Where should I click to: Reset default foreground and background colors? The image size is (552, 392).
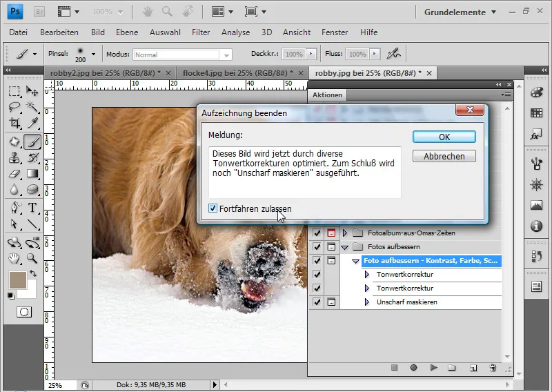[x=11, y=296]
